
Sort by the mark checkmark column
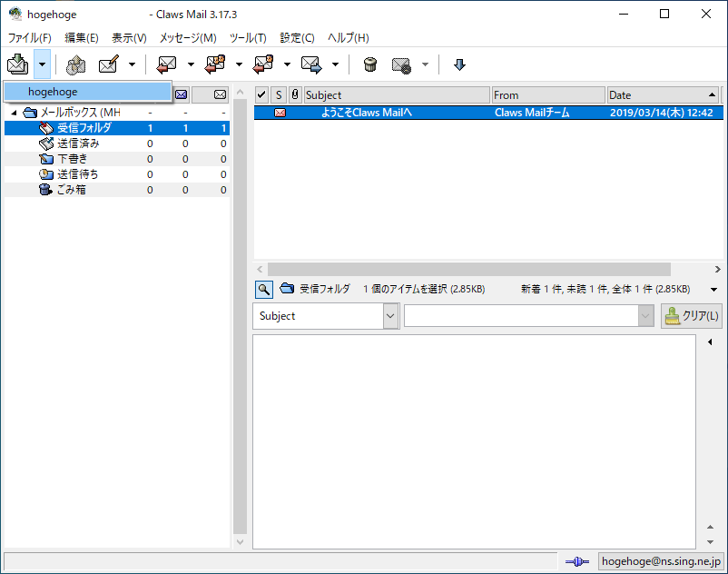tap(261, 94)
